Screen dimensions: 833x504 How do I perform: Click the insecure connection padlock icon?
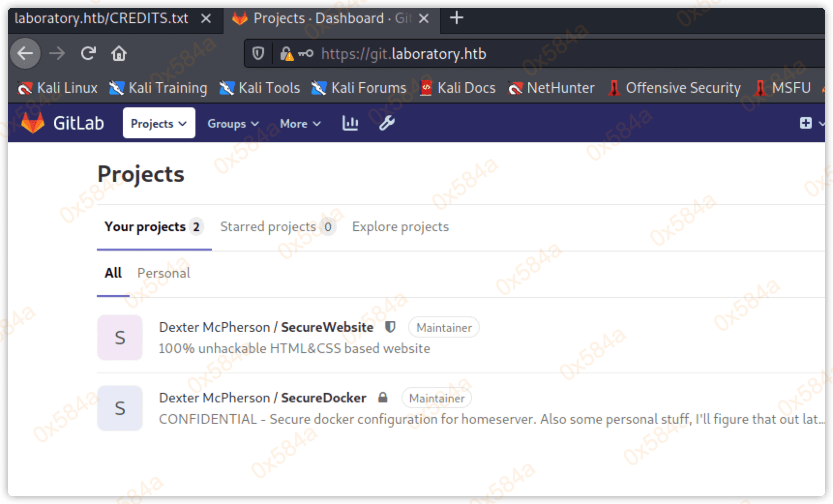pyautogui.click(x=286, y=54)
